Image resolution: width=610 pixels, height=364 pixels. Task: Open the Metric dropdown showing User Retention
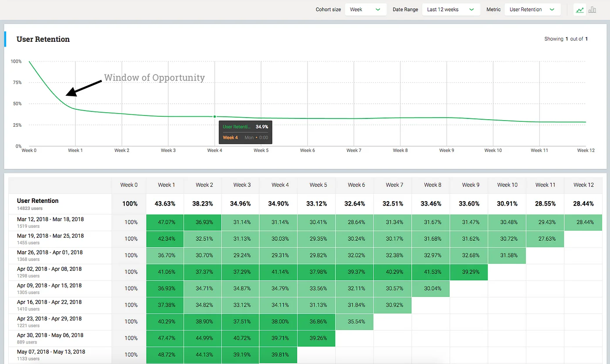[532, 9]
